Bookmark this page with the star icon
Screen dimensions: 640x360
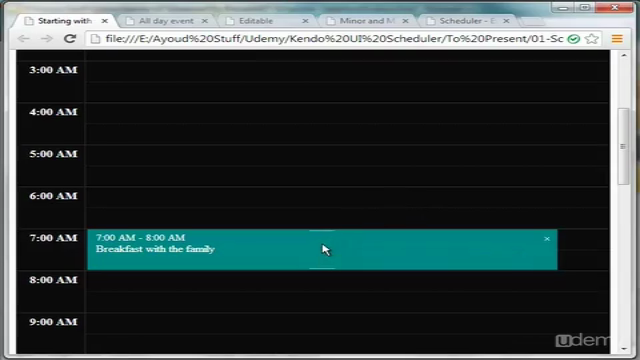pyautogui.click(x=591, y=39)
